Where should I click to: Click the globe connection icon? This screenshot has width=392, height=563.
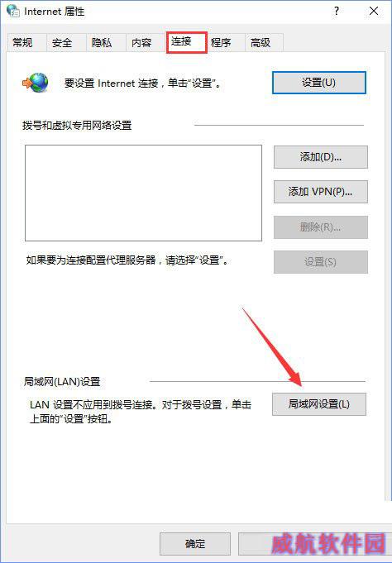(x=36, y=83)
